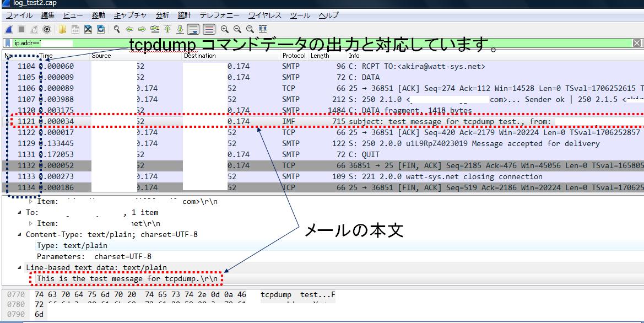
Task: Select packet 1134 FIN, ACK row
Action: click(x=322, y=187)
